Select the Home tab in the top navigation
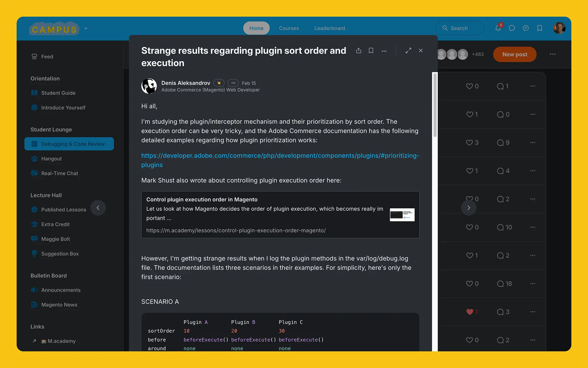The width and height of the screenshot is (588, 368). click(256, 28)
